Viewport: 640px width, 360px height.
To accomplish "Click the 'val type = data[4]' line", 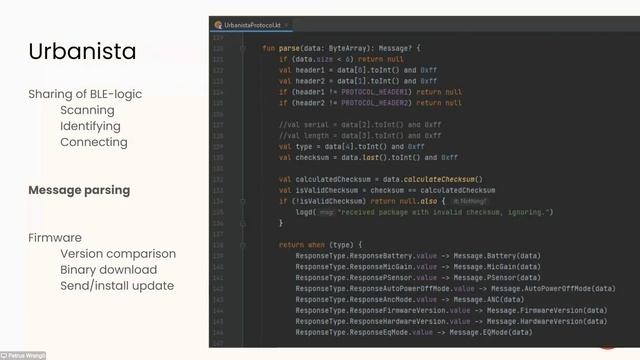I will click(x=352, y=147).
